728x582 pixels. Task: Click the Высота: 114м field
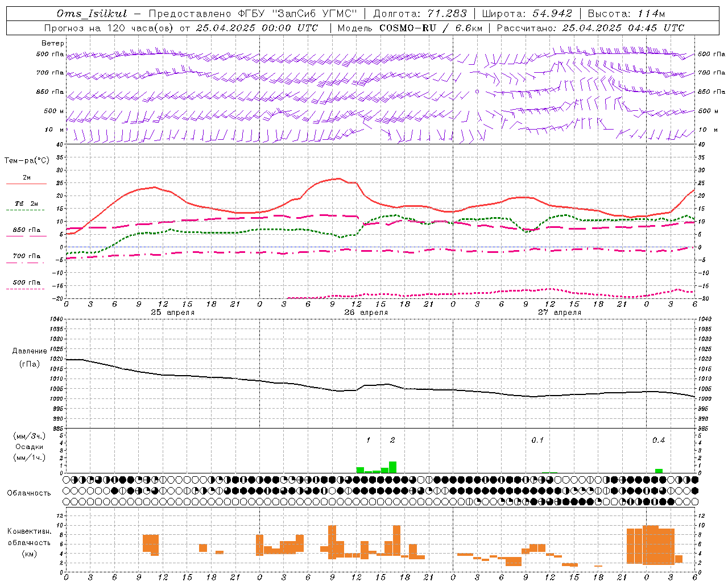click(x=626, y=14)
